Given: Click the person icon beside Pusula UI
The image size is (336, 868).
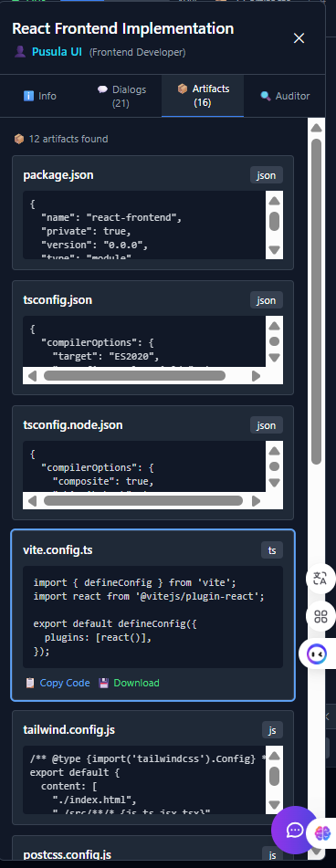Looking at the screenshot, I should [19, 52].
